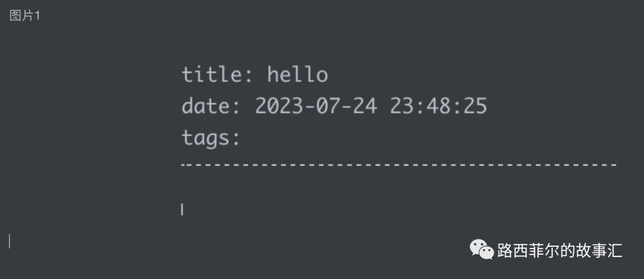Viewport: 644px width, 279px height.
Task: Place the cursor on the word hello
Action: tap(298, 75)
